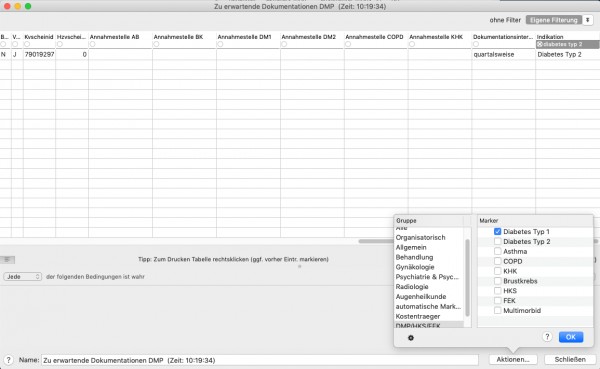600x369 pixels.
Task: Enable the Asthma marker checkbox
Action: point(497,251)
